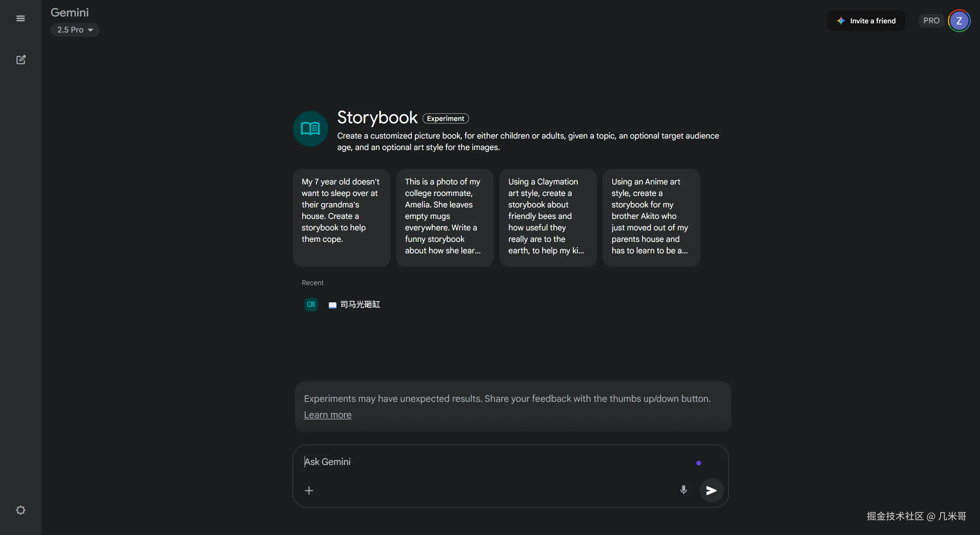Select the Anime brother Akito prompt card
Screen dimensions: 980x535
pos(651,217)
